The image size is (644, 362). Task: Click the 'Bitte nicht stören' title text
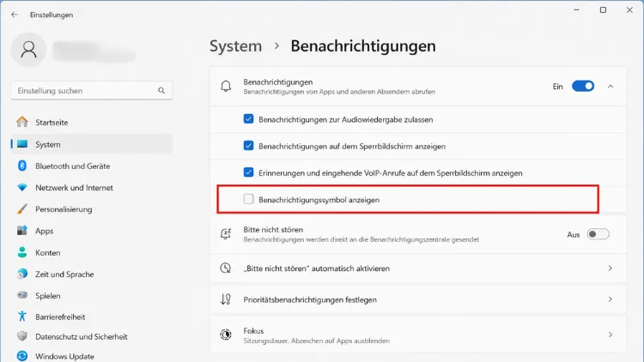[x=273, y=229]
